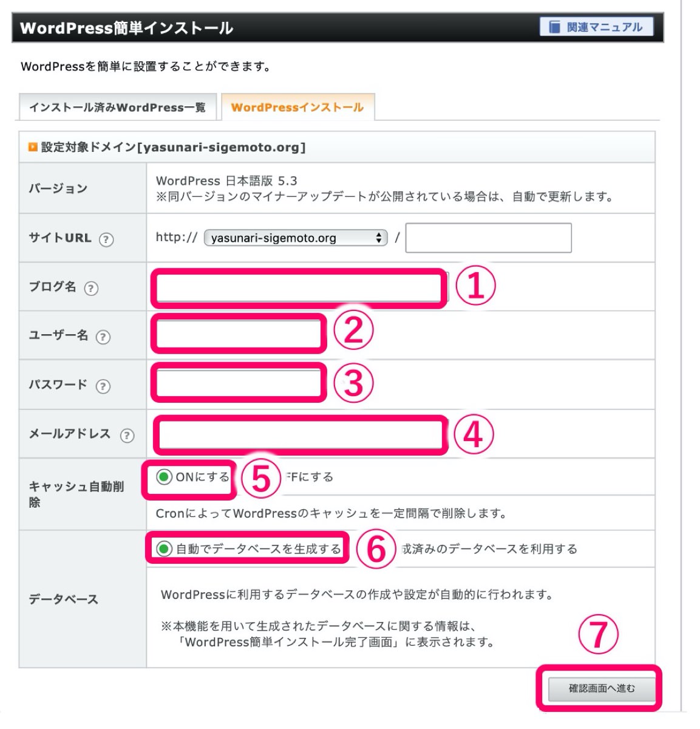The height and width of the screenshot is (729, 700).
Task: Select the WordPressインストール tab
Action: pyautogui.click(x=297, y=108)
